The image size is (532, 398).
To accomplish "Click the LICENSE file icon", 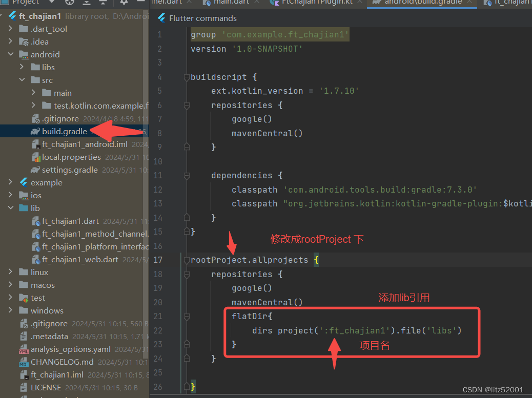I will coord(24,387).
